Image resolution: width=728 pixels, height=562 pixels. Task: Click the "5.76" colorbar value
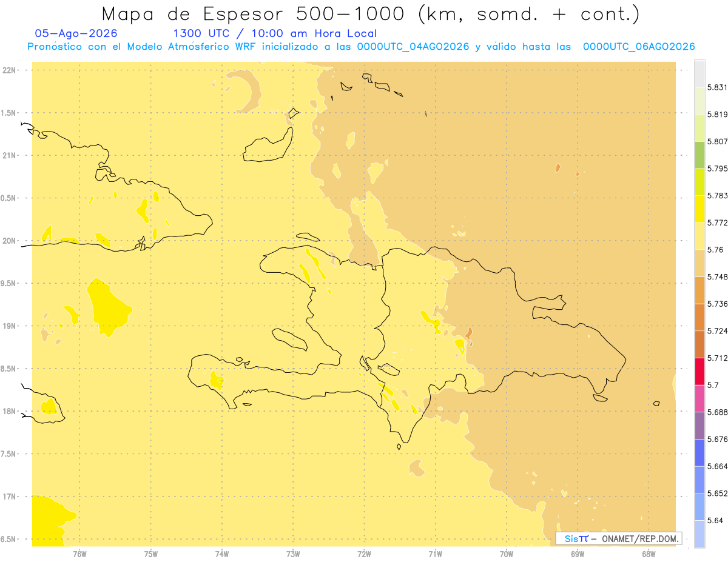pyautogui.click(x=715, y=250)
